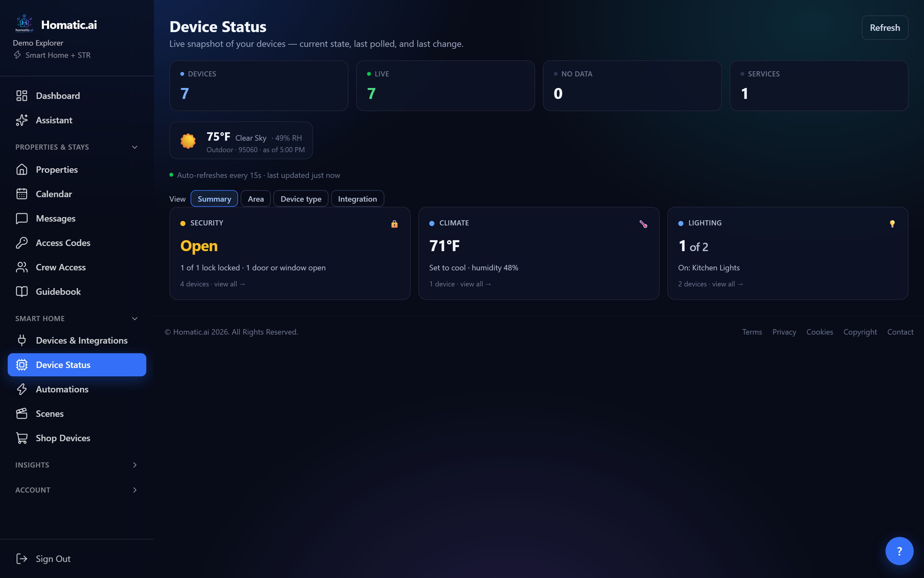The image size is (924, 578).
Task: Open the Contact footer link
Action: pos(900,332)
